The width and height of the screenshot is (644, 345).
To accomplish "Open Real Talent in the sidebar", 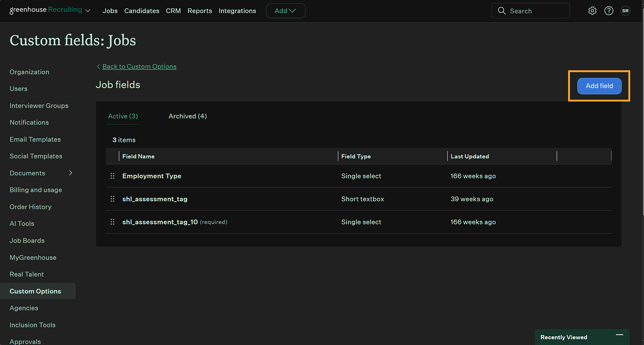I will coord(27,274).
